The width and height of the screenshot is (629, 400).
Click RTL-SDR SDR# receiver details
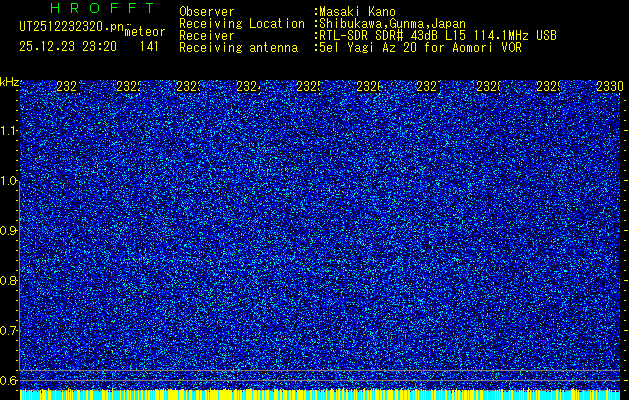[438, 36]
